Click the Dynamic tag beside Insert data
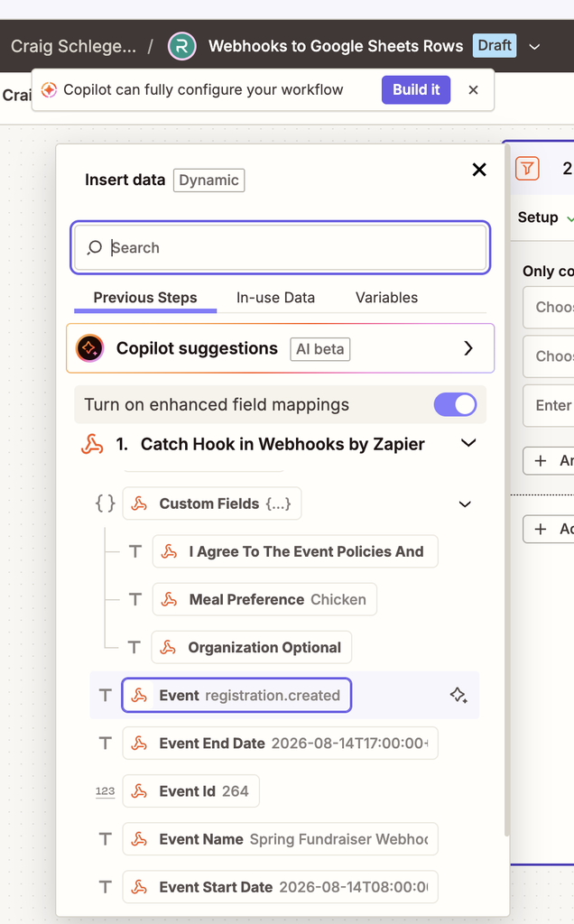The height and width of the screenshot is (924, 574). click(208, 180)
